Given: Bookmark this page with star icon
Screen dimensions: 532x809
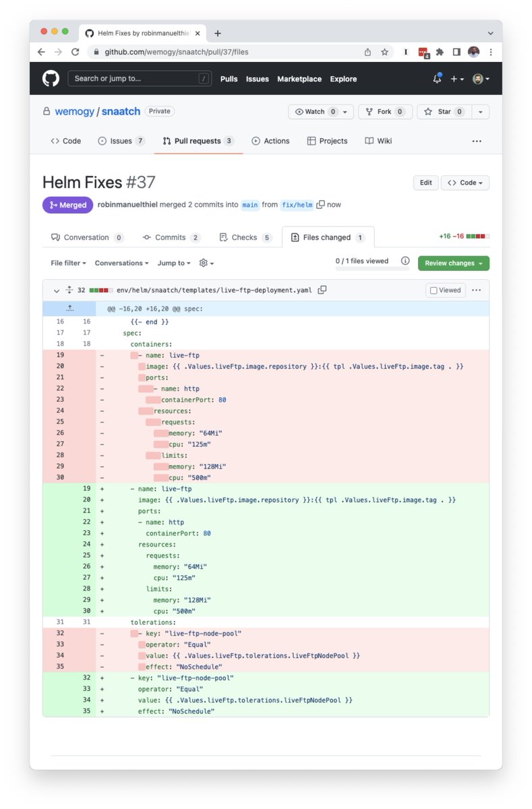Looking at the screenshot, I should (384, 52).
